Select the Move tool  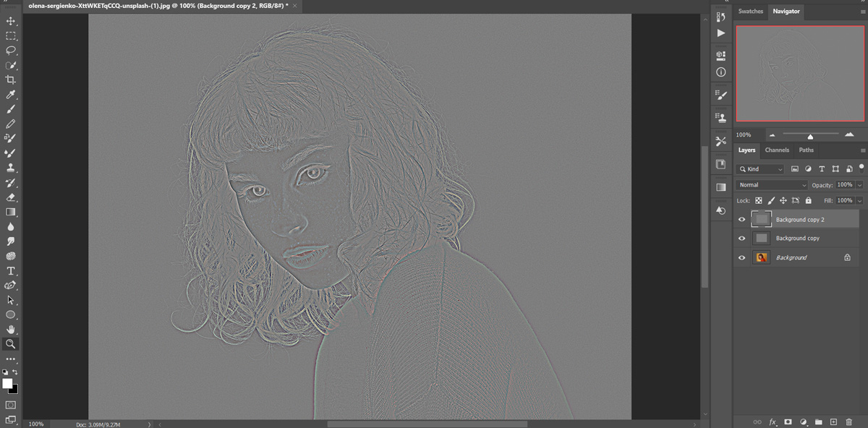coord(10,20)
